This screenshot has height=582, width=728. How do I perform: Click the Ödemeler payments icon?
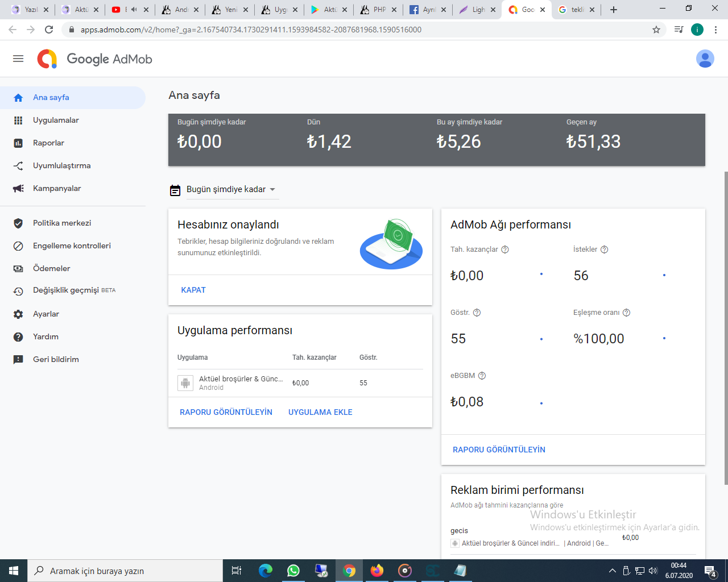click(x=18, y=269)
